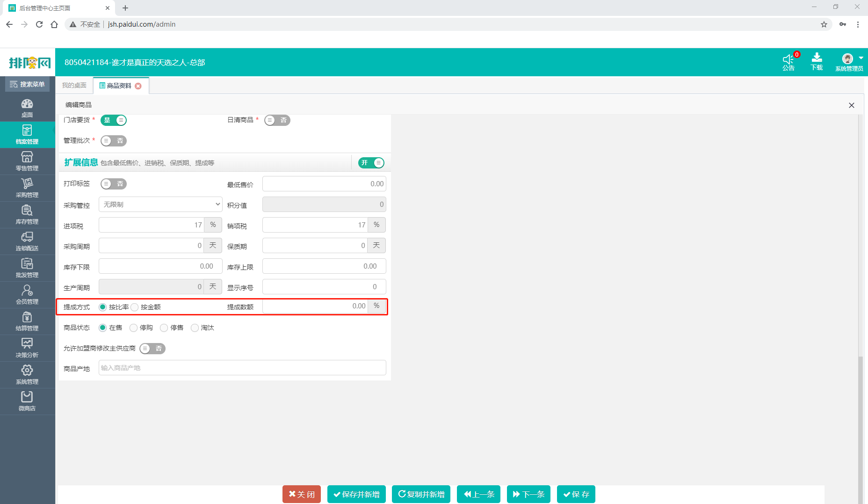
Task: Open the browser password key icon
Action: coord(843,24)
